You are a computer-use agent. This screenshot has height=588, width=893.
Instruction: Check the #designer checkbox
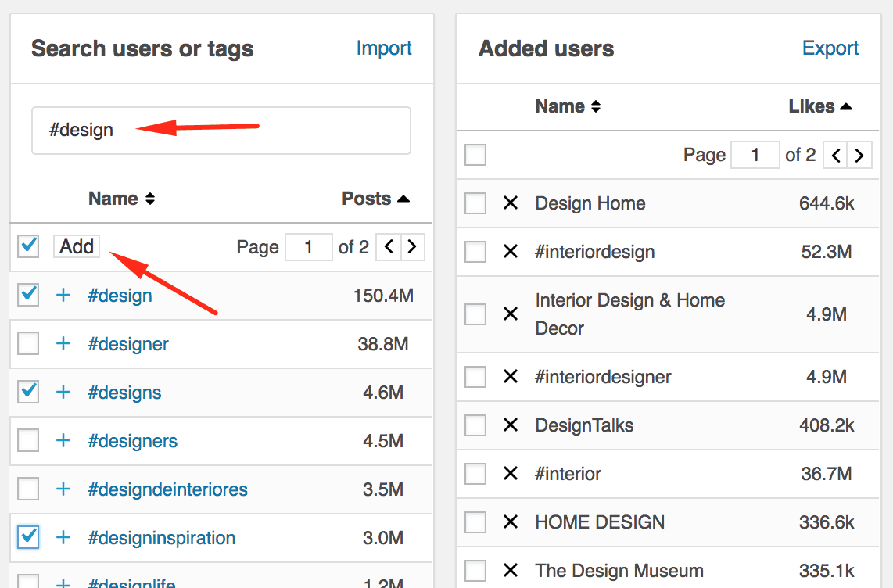tap(28, 344)
